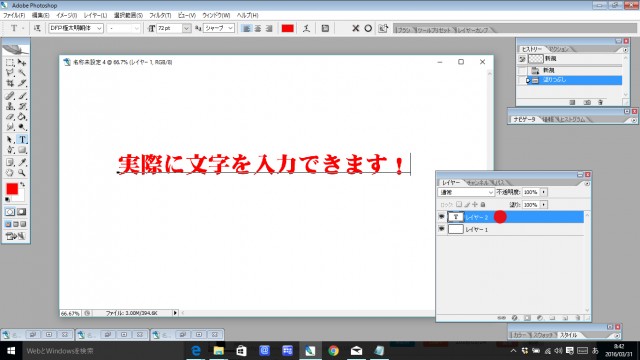The width and height of the screenshot is (640, 360).
Task: Select the Slice tool
Action: [x=22, y=83]
